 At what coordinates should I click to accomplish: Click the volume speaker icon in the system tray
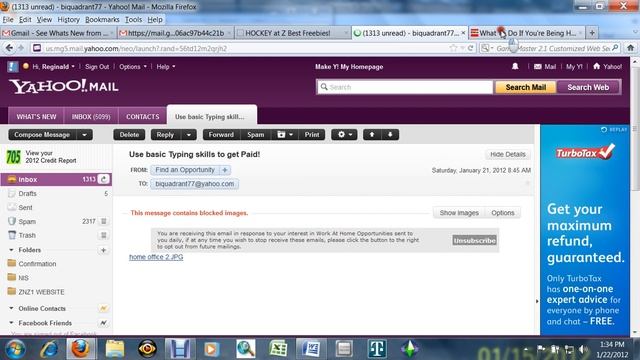click(583, 349)
